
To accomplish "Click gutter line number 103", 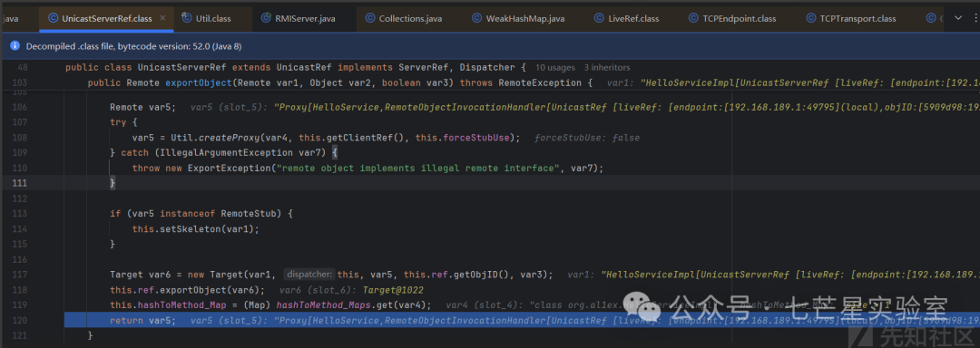I will 20,83.
